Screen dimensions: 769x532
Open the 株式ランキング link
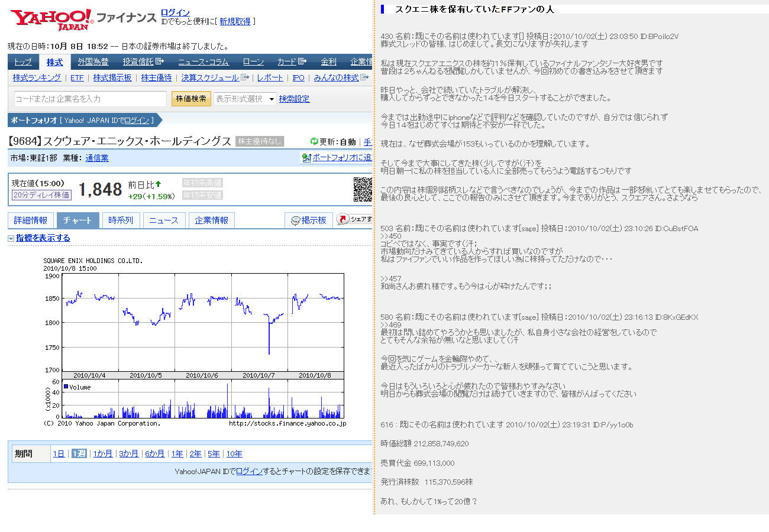37,77
